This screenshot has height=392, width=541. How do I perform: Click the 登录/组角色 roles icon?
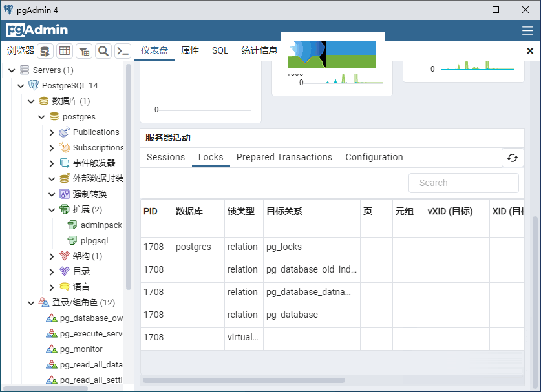point(44,302)
